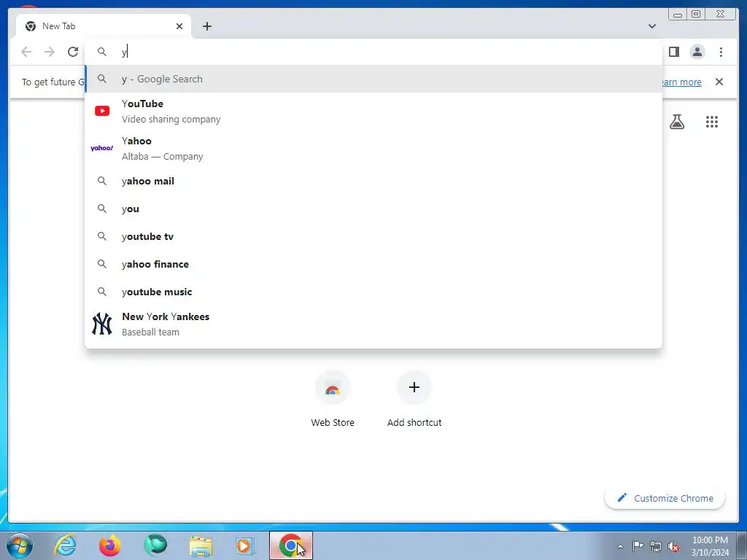
Task: Click the YouTube red play logo
Action: (x=102, y=111)
